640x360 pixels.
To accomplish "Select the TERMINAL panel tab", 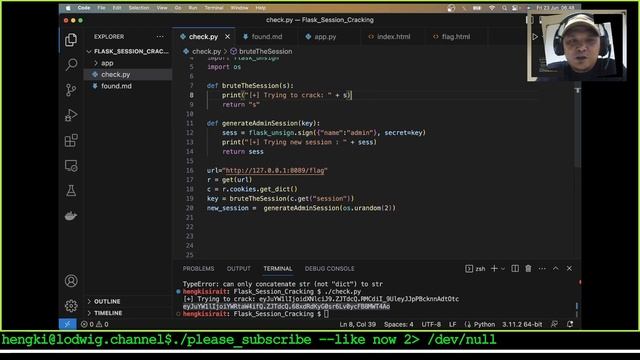I will coord(278,269).
